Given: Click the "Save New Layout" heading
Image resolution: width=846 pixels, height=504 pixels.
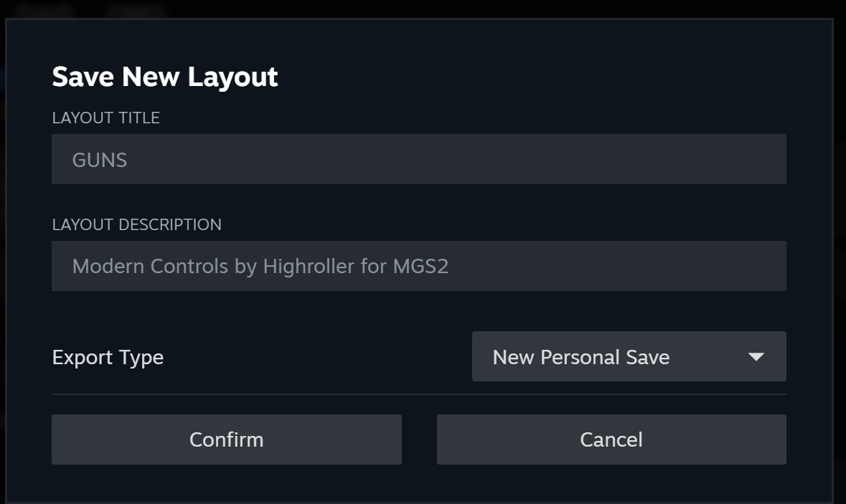Looking at the screenshot, I should [x=164, y=77].
